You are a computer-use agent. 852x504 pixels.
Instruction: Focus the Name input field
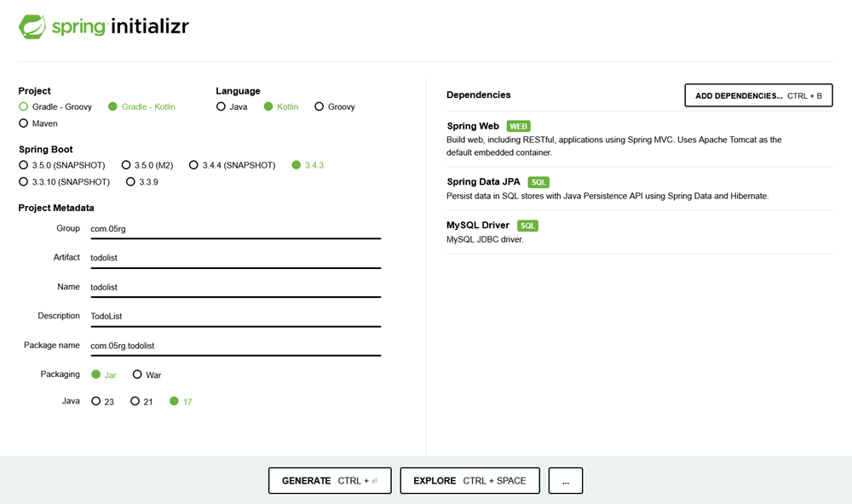tap(236, 287)
